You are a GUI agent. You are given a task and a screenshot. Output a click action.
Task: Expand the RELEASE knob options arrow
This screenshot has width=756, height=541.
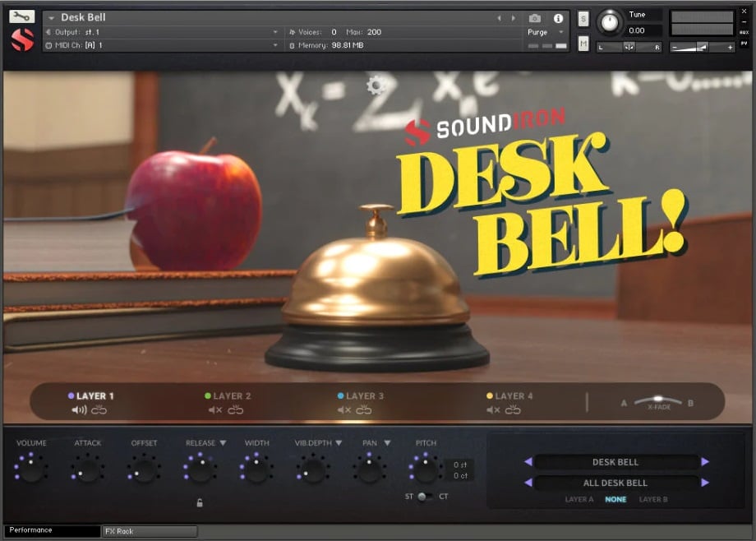click(223, 443)
